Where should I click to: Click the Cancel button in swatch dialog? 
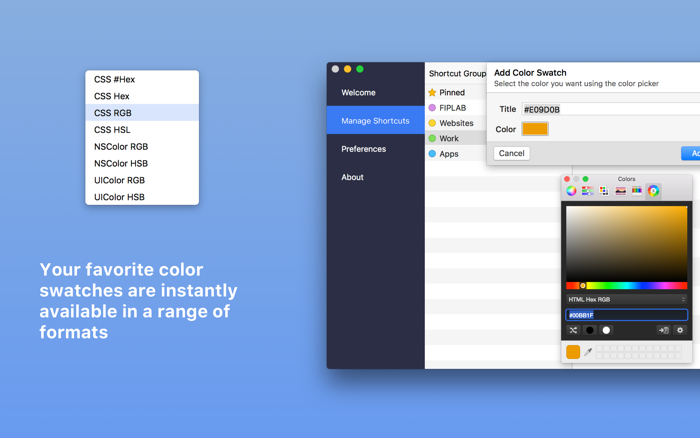pos(512,153)
